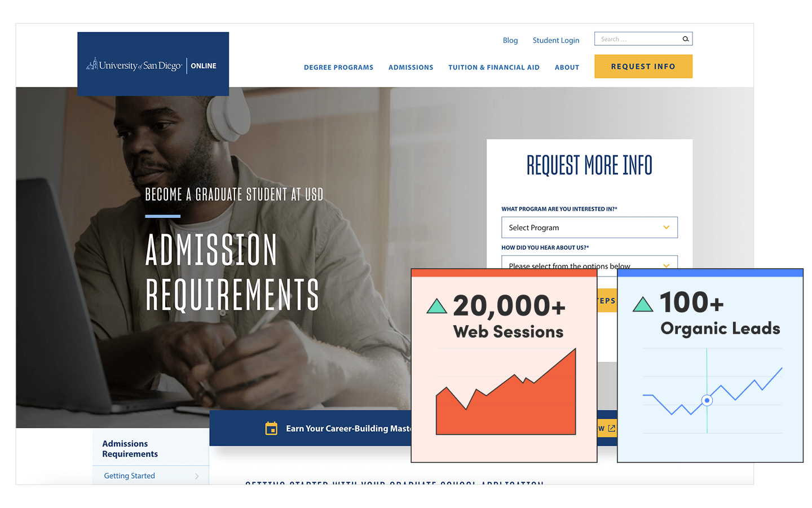Click the data point marker on the line chart

pos(707,400)
